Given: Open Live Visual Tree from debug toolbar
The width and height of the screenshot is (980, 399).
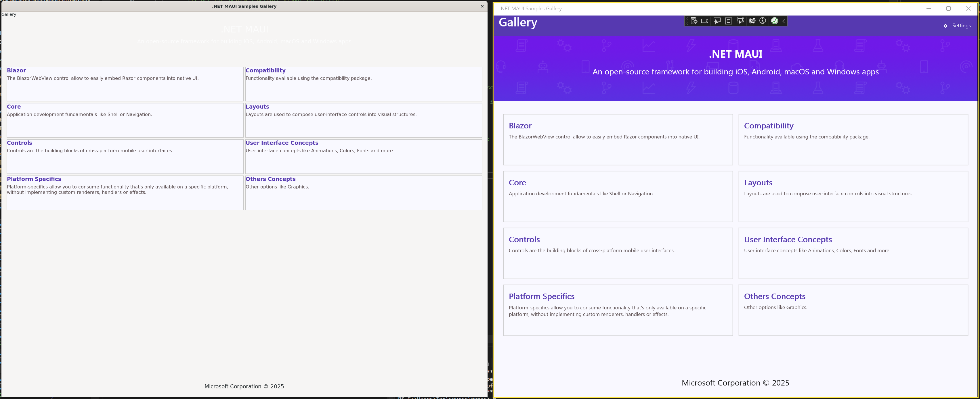Looking at the screenshot, I should coord(694,21).
